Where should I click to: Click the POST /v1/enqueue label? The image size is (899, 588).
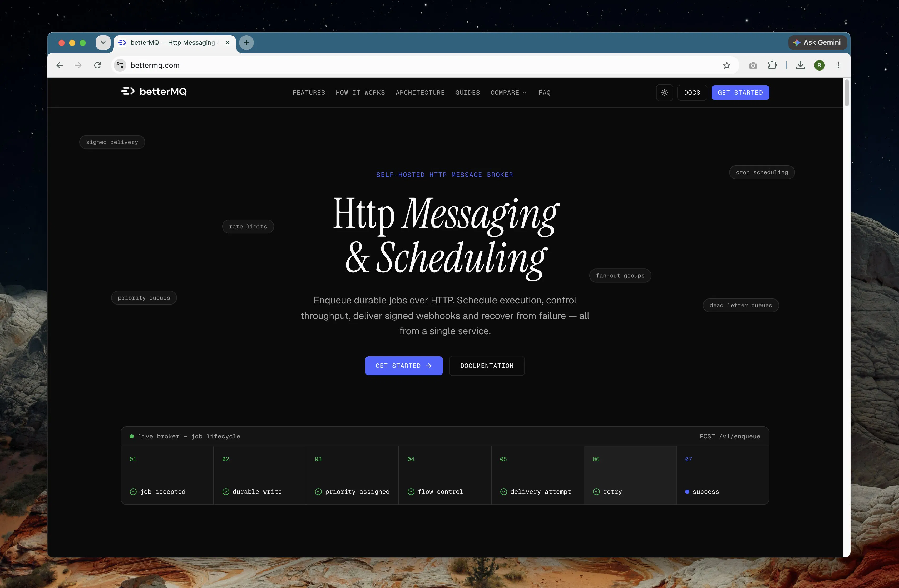730,436
